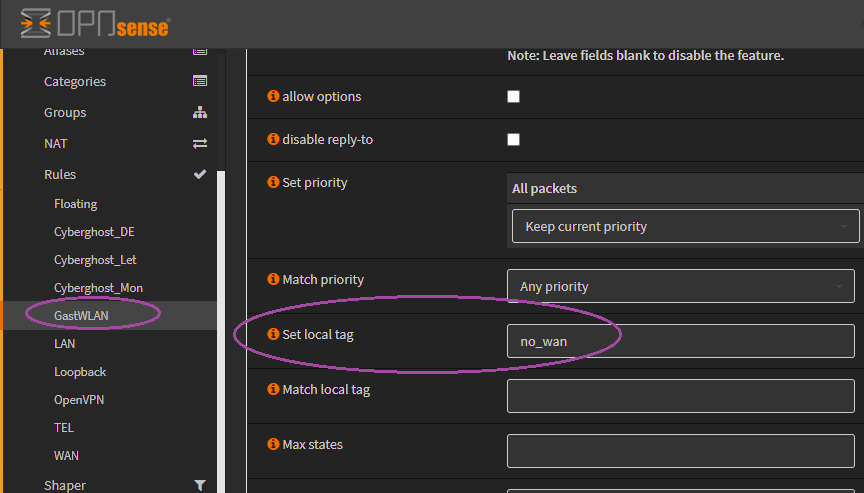Screen dimensions: 864x493
Task: Click the Shaper filter icon
Action: pos(200,485)
